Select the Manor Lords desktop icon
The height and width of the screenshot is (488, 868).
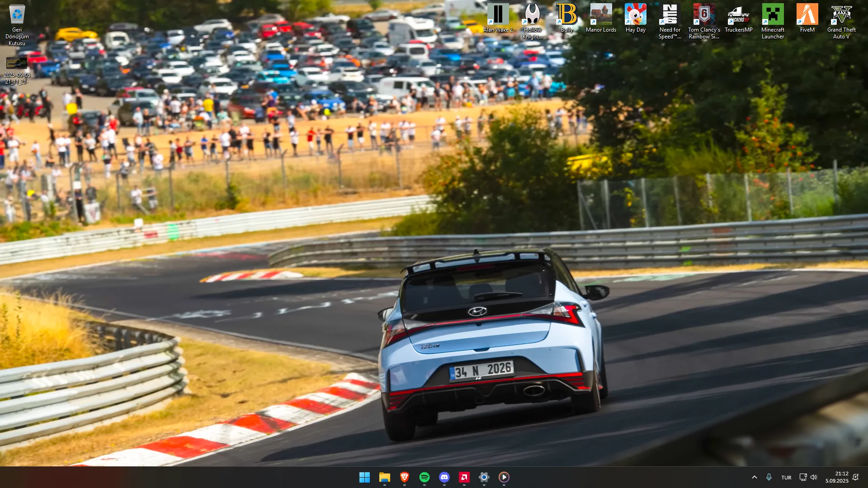tap(601, 18)
